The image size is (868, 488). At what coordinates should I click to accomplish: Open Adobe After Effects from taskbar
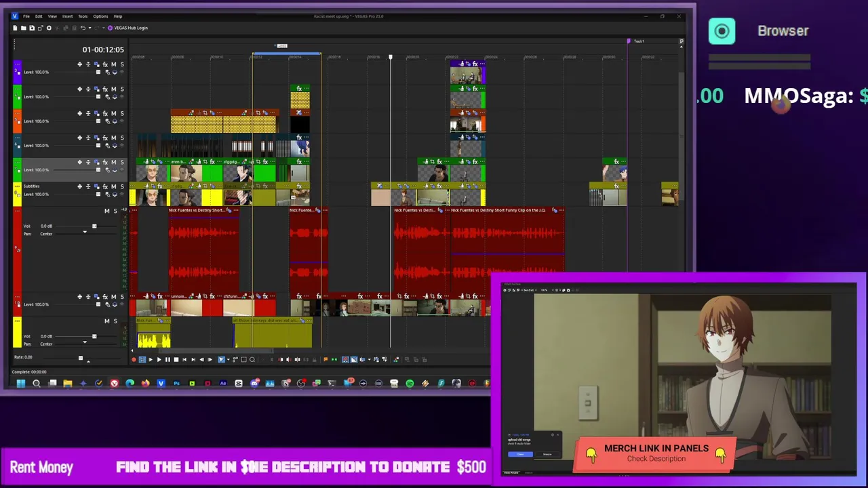(x=223, y=384)
